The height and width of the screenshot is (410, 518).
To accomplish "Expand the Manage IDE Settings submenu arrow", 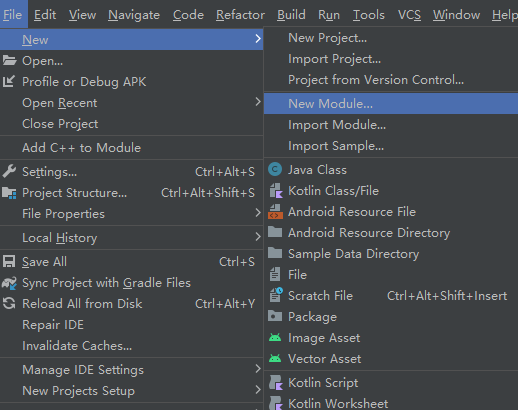I will (x=258, y=369).
